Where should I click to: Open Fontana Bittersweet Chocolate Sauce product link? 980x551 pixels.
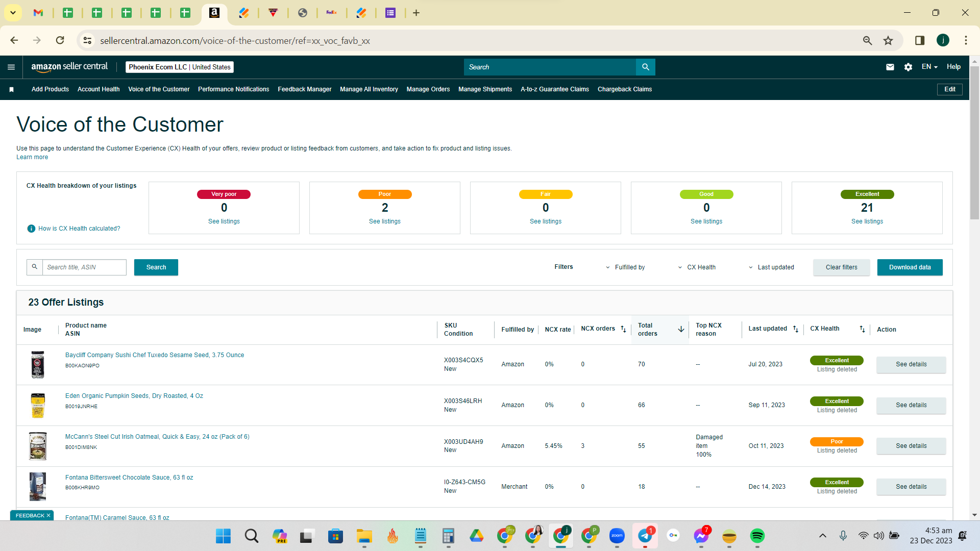point(129,478)
